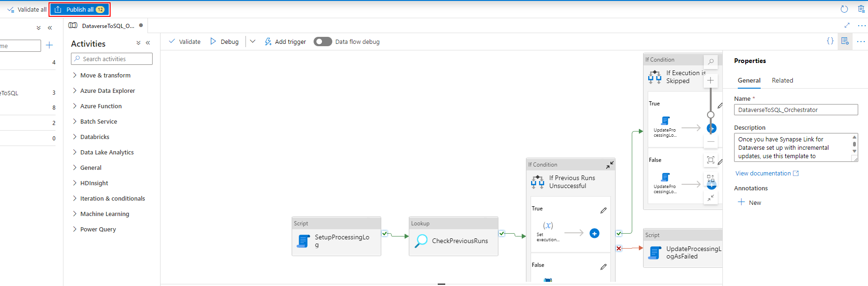Click the refresh icon at top right
This screenshot has width=868, height=286.
click(844, 9)
